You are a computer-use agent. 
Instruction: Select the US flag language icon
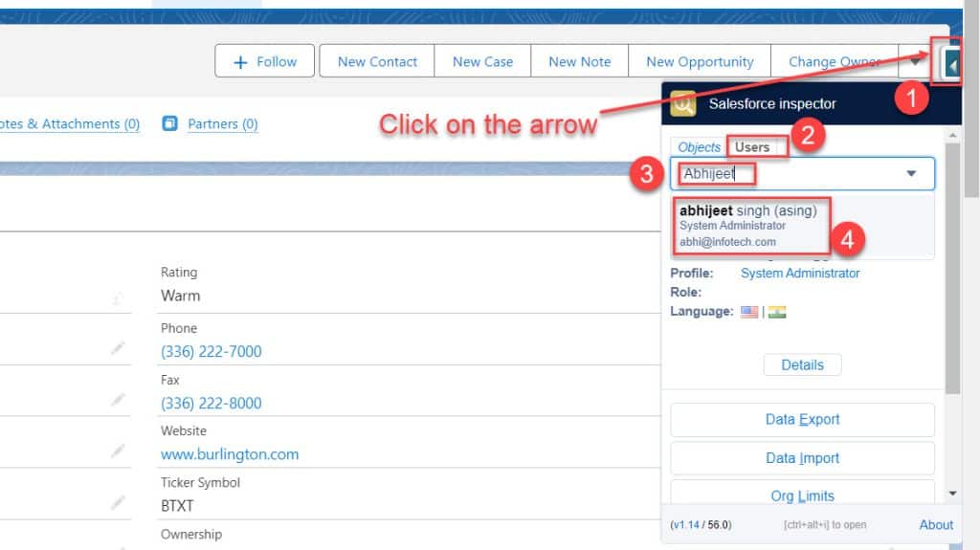[749, 312]
